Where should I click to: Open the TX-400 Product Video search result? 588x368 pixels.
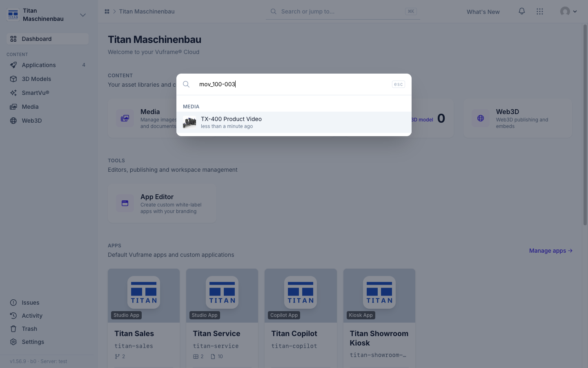[x=294, y=122]
